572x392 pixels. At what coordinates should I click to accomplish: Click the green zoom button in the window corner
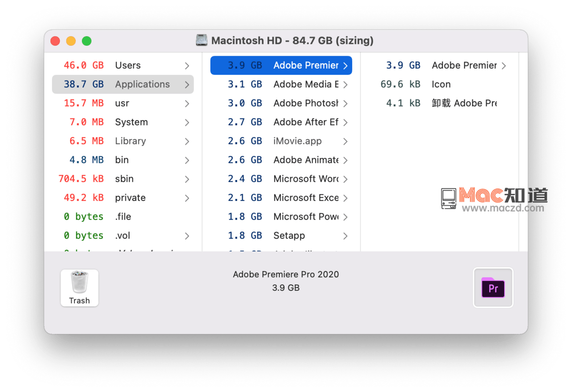[87, 41]
